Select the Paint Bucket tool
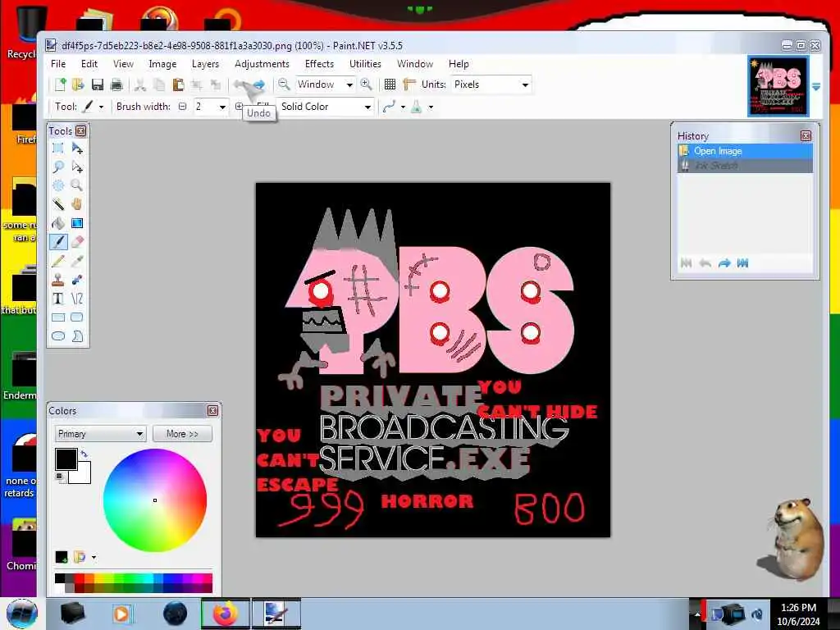This screenshot has height=630, width=840. point(58,223)
